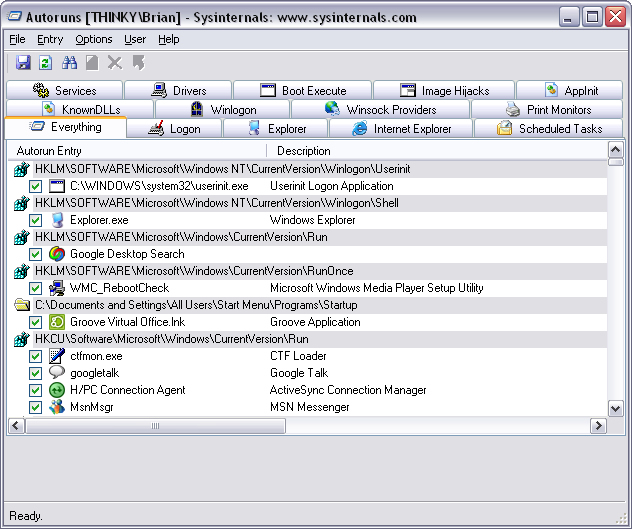Click the Refresh toolbar icon
Viewport: 632px width, 529px height.
pyautogui.click(x=45, y=63)
